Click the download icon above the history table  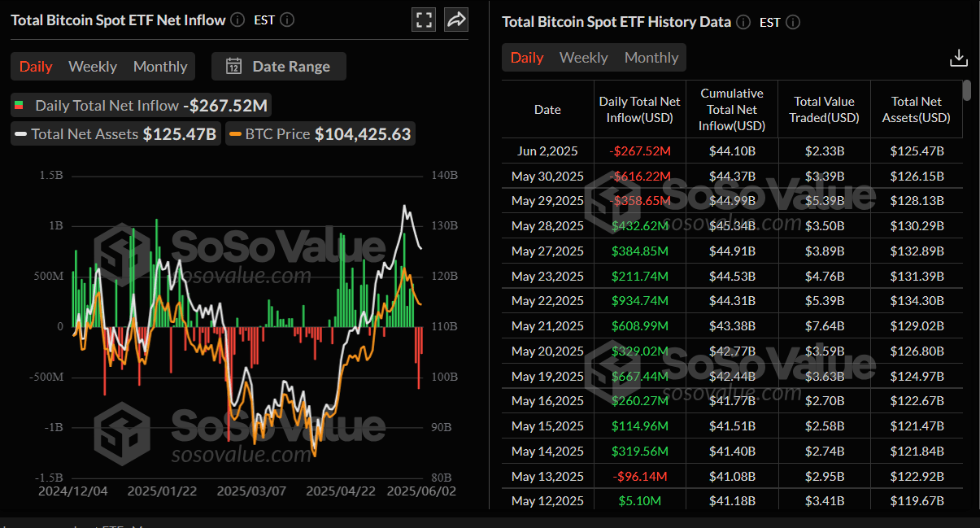(x=958, y=58)
